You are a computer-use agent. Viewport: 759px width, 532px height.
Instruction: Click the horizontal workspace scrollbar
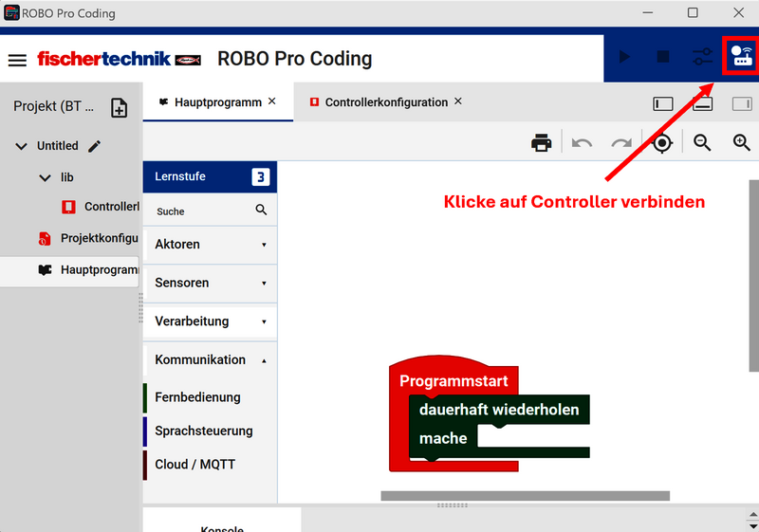coord(526,496)
